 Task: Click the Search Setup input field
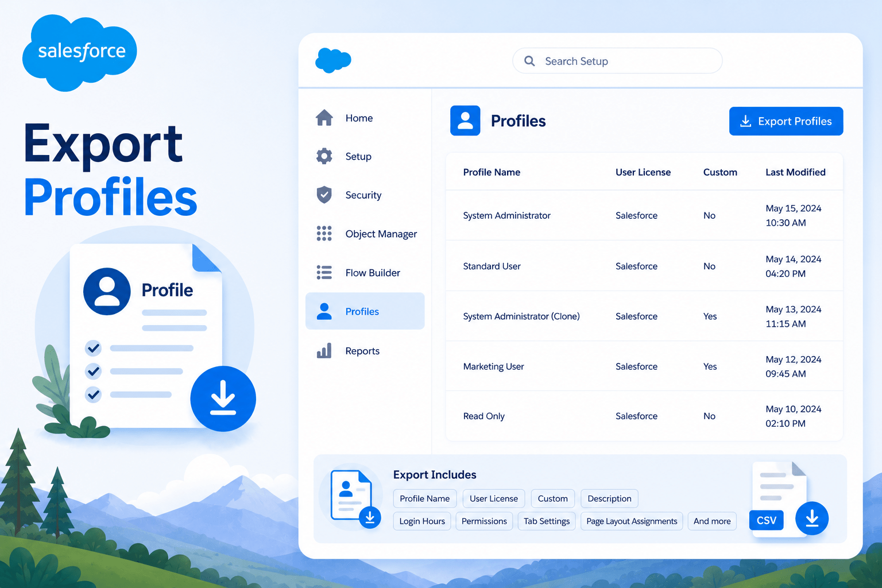[x=617, y=61]
